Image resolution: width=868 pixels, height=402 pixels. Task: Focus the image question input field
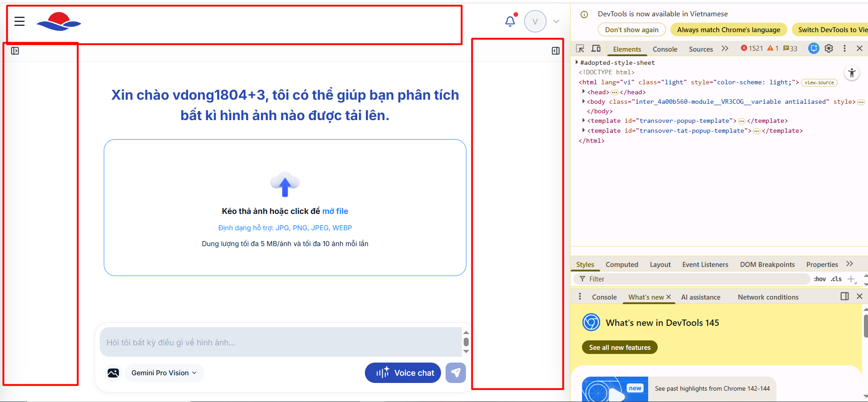coord(280,342)
